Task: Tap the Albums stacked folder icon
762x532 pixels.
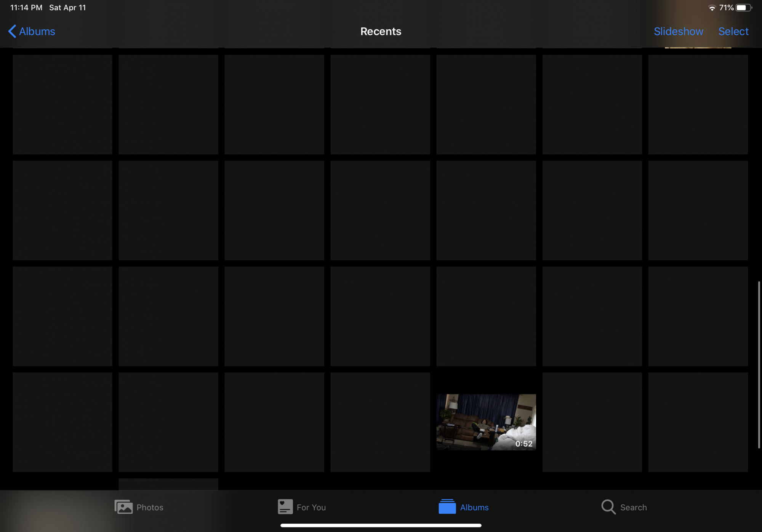Action: tap(447, 507)
